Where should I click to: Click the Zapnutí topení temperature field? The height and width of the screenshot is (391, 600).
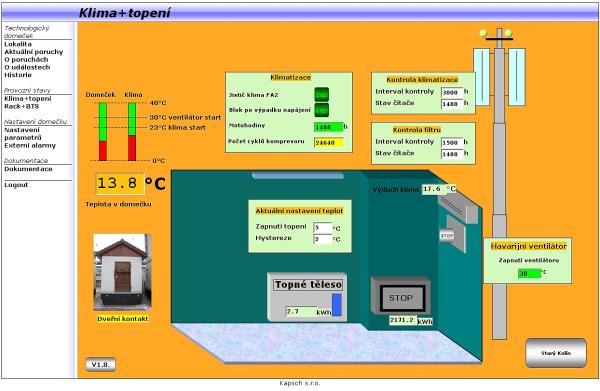click(323, 228)
